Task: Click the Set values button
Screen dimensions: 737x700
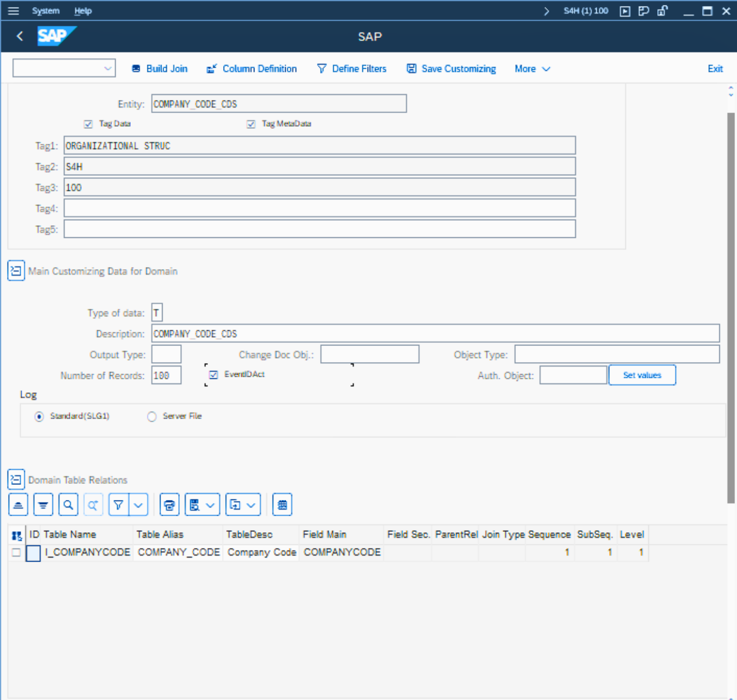Action: (642, 375)
